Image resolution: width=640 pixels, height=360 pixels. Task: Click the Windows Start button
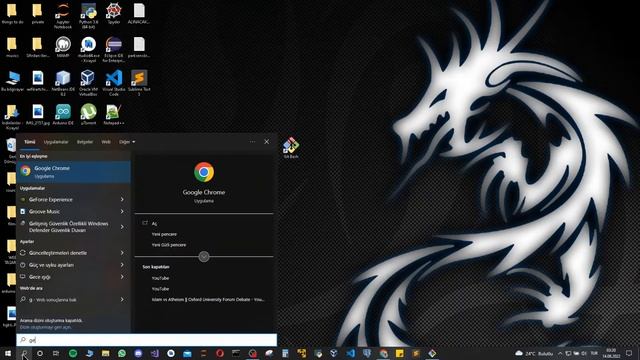[x=8, y=353]
